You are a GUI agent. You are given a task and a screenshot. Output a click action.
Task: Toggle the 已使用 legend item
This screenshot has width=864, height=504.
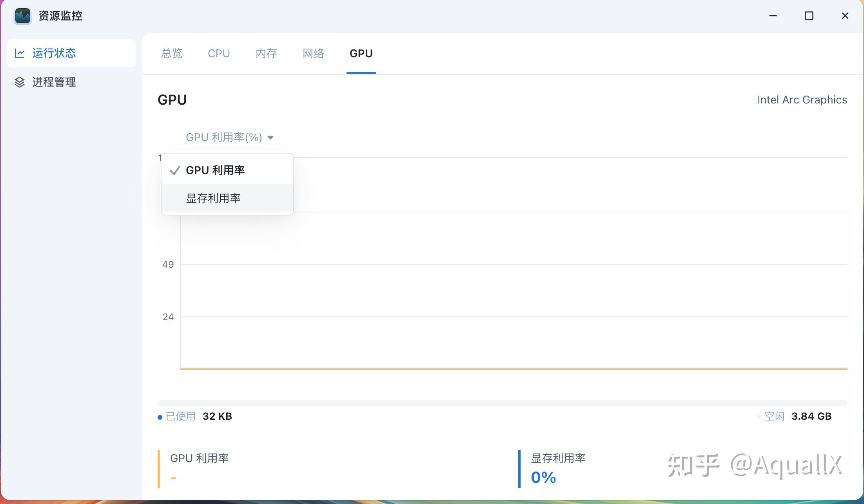pos(182,416)
